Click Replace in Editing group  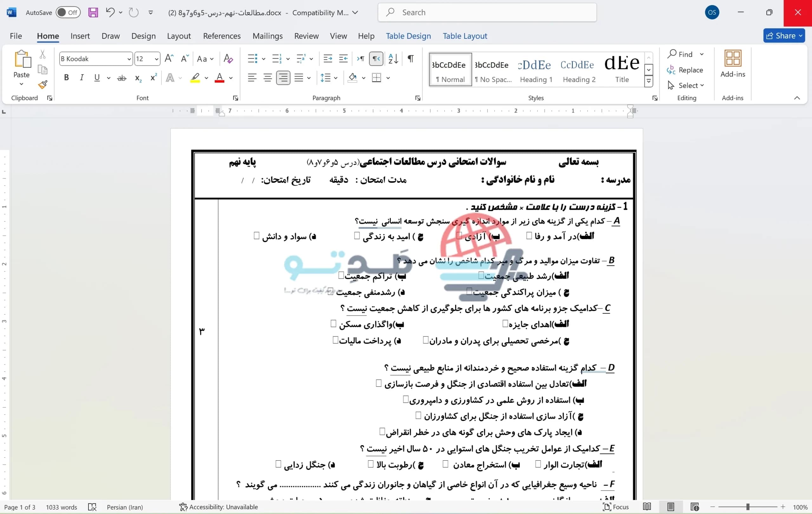coord(685,70)
